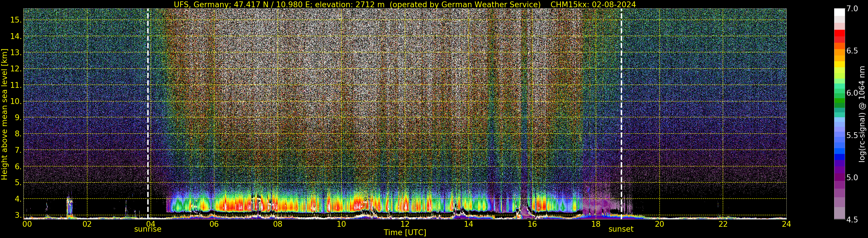Viewport: 868px width, 238px height.
Task: Click the '5.' height axis tick label
Action: pos(18,183)
